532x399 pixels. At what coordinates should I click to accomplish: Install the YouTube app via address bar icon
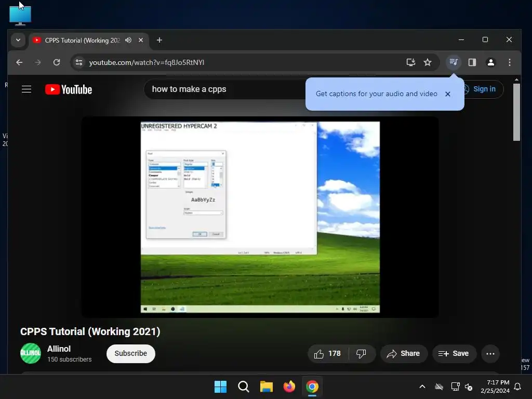click(411, 62)
